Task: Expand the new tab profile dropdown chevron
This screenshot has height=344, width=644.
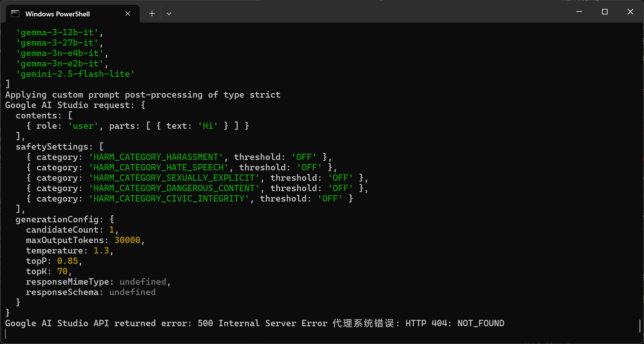Action: 169,14
